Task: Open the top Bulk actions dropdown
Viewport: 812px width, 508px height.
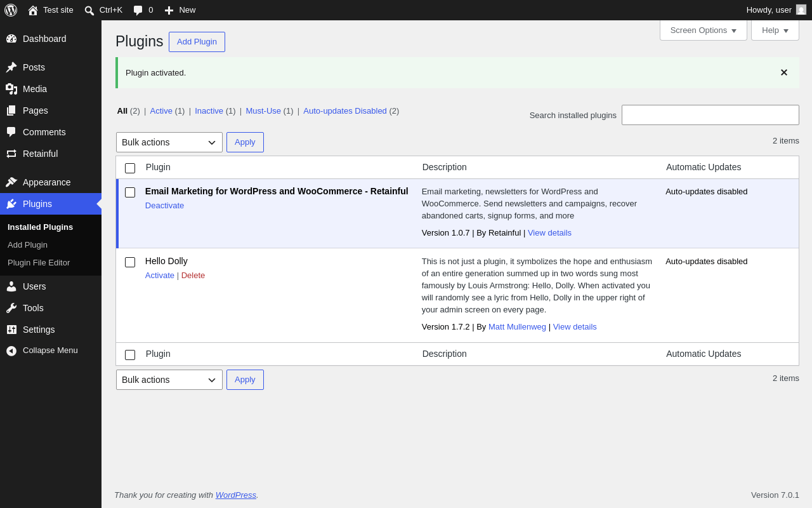Action: 169,142
